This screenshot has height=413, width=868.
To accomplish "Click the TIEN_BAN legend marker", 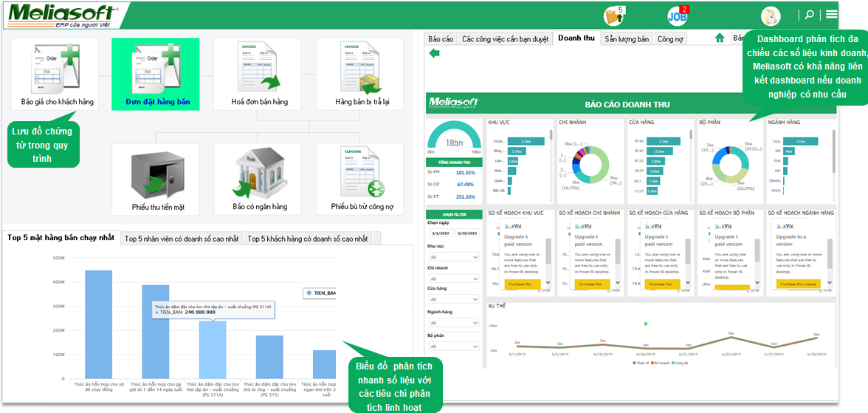I will pyautogui.click(x=309, y=293).
